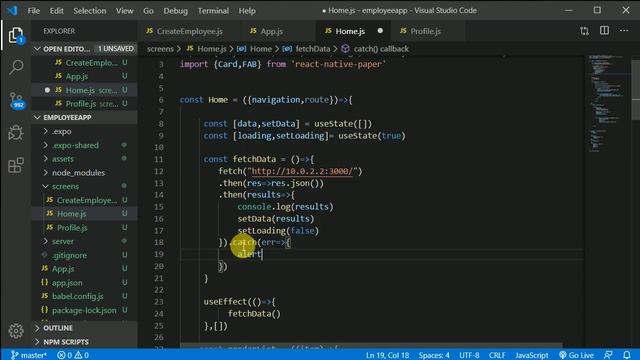Open babel.config.js in explorer
The height and width of the screenshot is (360, 640).
pos(84,296)
